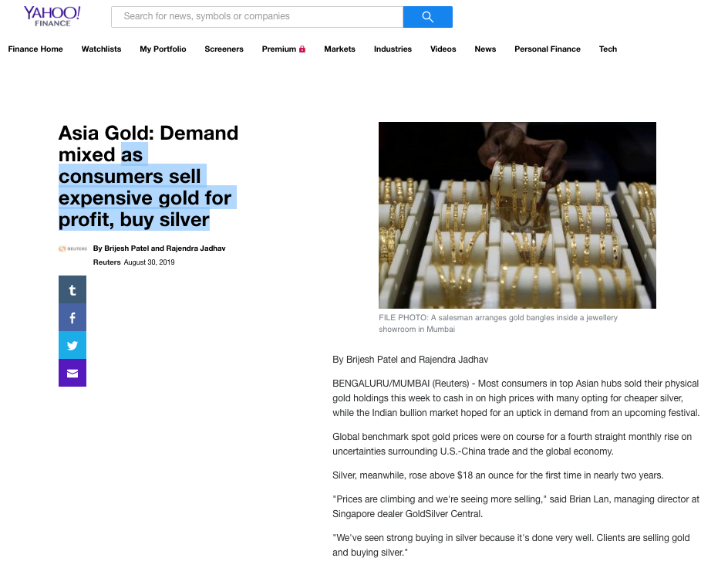Viewport: 728px width, 585px height.
Task: Click the blue search magnifier button
Action: pyautogui.click(x=427, y=17)
